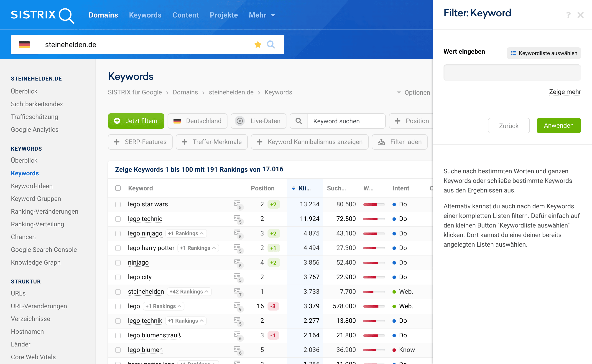Screen dimensions: 592x364
Task: Open help question mark in filter panel
Action: pyautogui.click(x=568, y=15)
